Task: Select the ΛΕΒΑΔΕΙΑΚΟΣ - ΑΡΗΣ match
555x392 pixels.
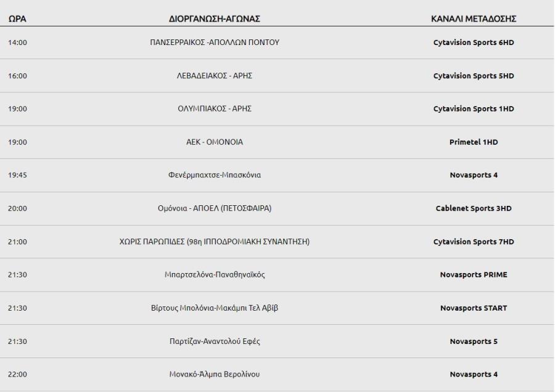Action: coord(215,76)
